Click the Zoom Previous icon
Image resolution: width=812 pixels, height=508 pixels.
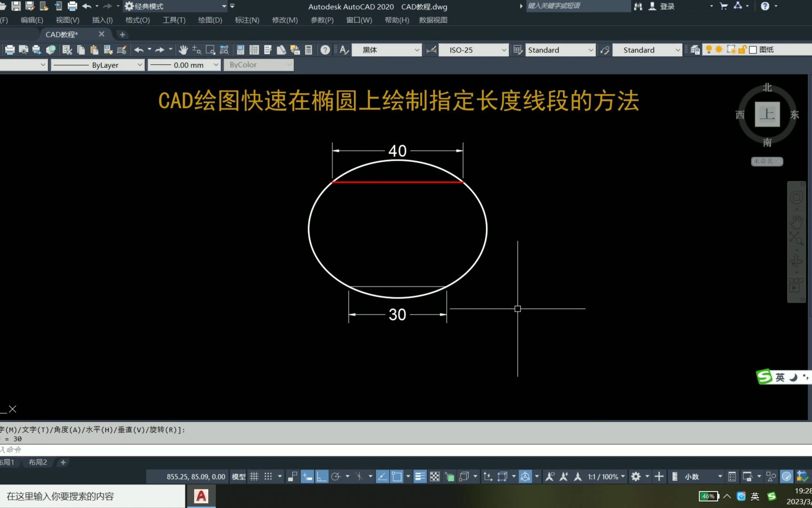point(224,50)
